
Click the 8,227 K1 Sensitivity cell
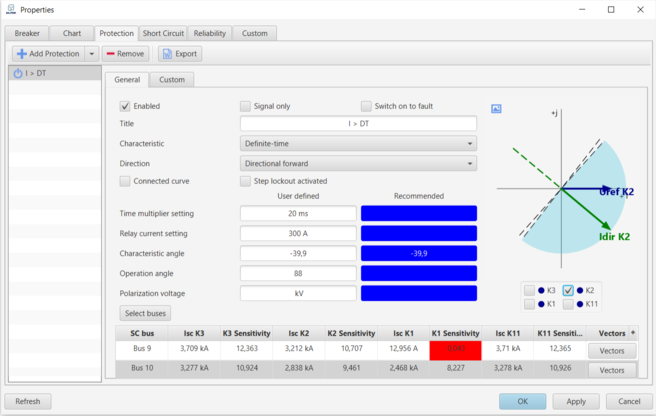click(456, 368)
